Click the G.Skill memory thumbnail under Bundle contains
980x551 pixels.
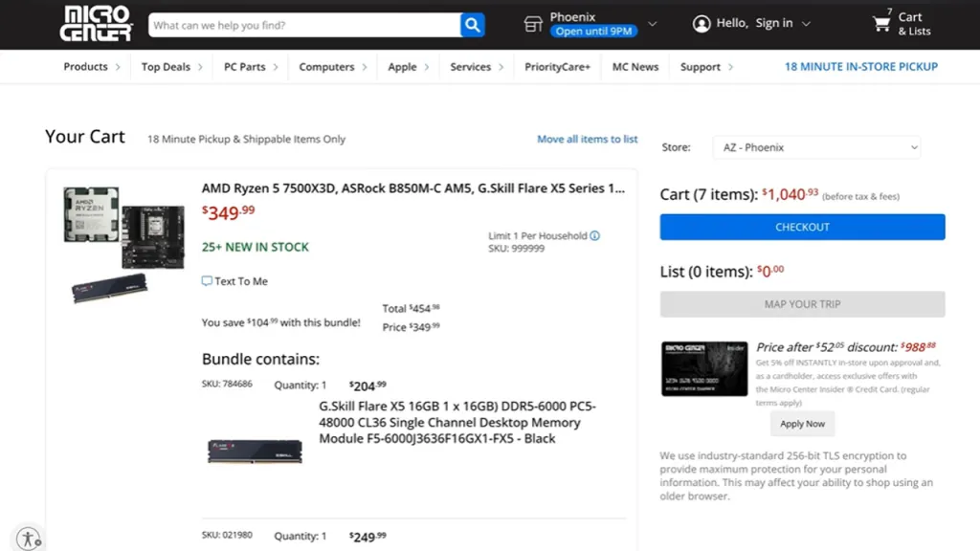255,452
